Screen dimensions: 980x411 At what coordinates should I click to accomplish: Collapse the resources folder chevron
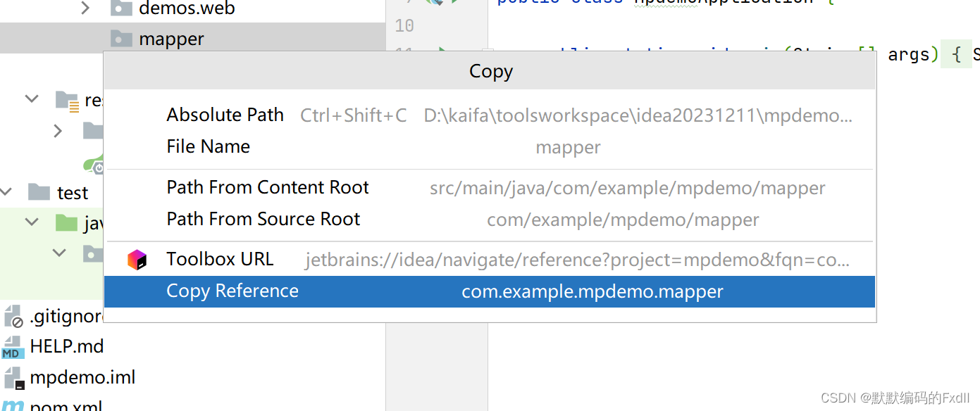point(32,99)
